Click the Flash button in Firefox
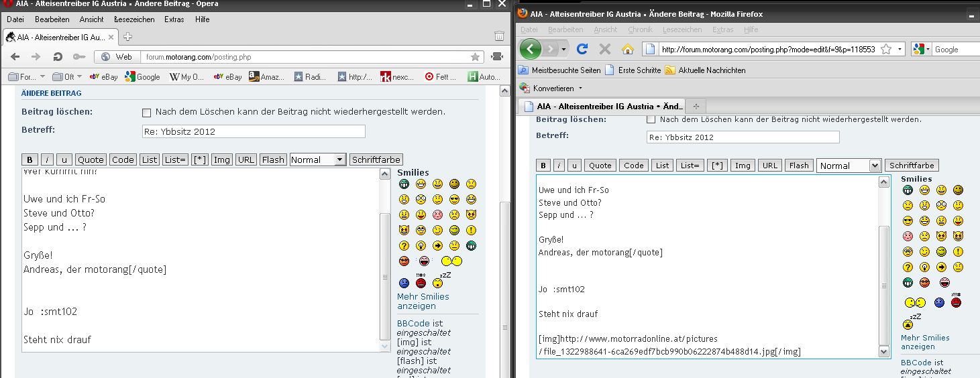This screenshot has width=980, height=378. tap(799, 166)
